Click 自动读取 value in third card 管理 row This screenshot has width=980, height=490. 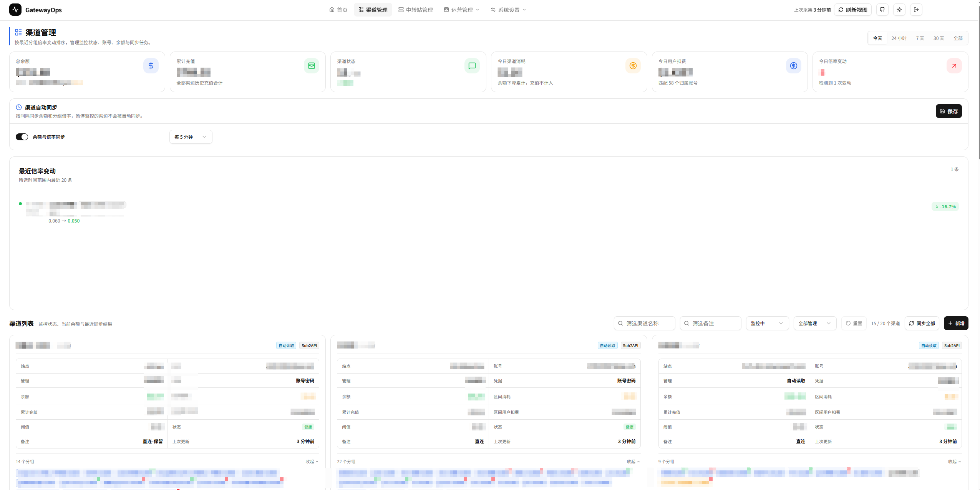(796, 381)
